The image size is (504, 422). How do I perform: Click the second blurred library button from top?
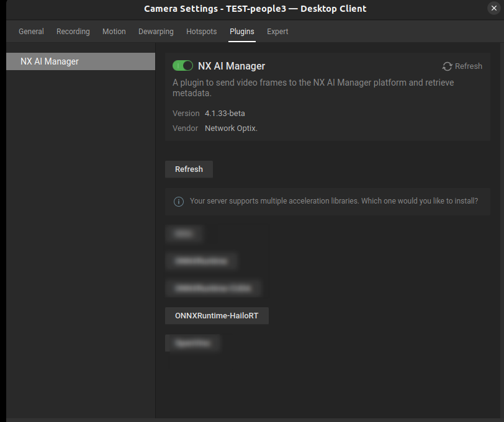click(x=201, y=261)
